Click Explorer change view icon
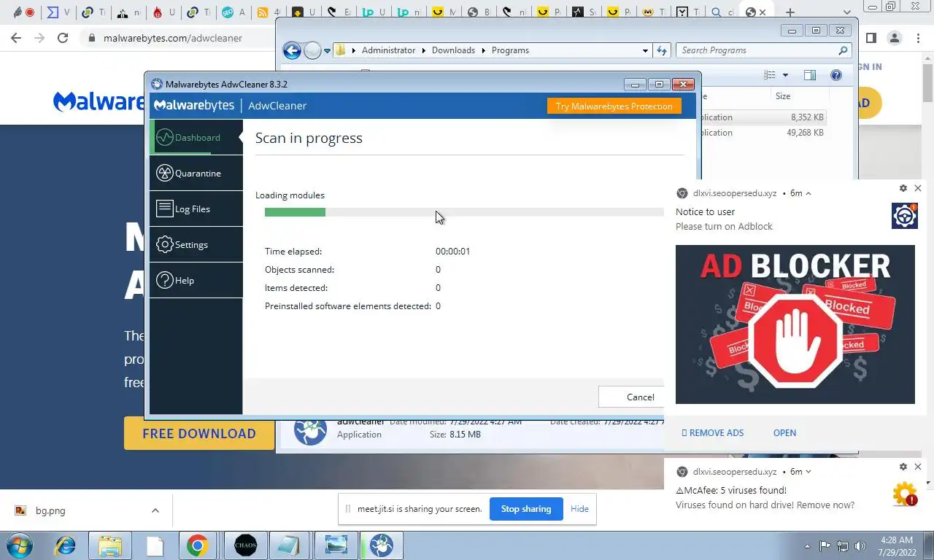The width and height of the screenshot is (934, 560). 769,75
